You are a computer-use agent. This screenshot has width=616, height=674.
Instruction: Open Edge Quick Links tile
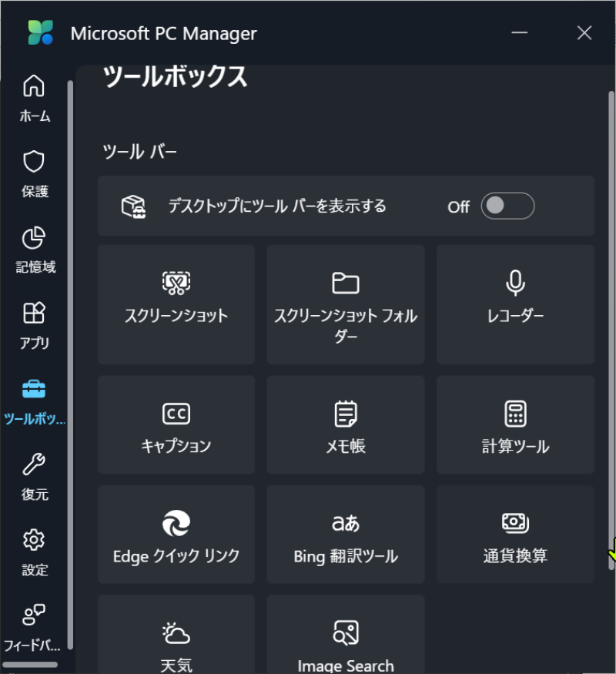(176, 535)
